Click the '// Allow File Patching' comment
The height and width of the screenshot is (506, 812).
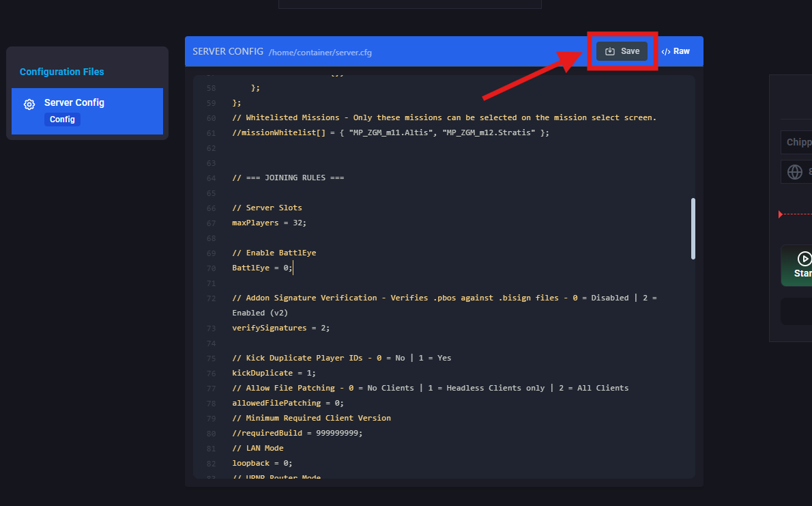click(x=431, y=388)
